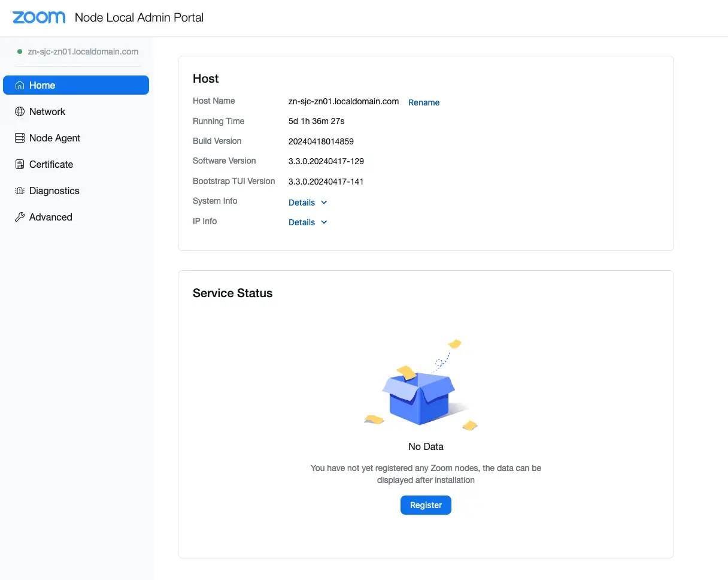Select the Certificate label in sidebar
This screenshot has height=580, width=728.
[x=51, y=164]
